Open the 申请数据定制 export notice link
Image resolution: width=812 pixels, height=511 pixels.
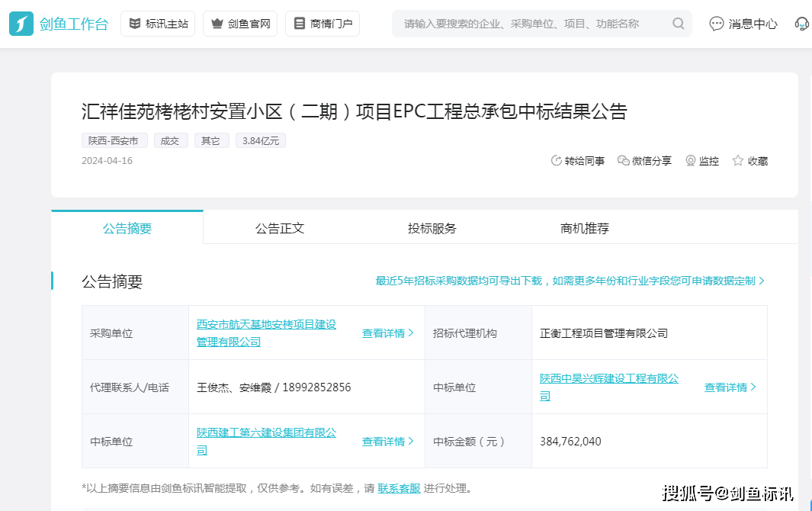570,281
